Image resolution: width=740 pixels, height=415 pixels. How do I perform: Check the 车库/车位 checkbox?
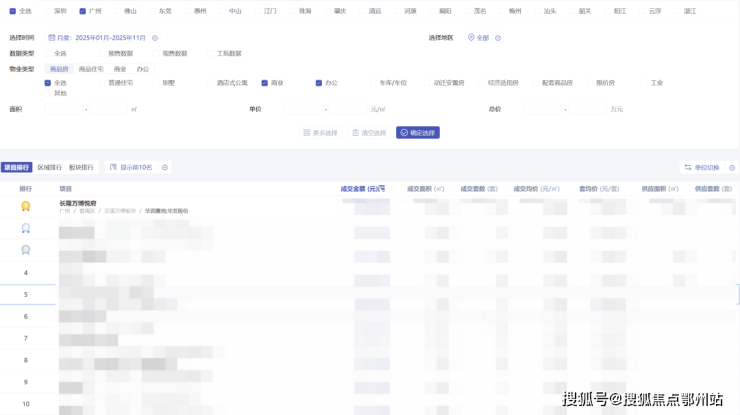tap(373, 83)
